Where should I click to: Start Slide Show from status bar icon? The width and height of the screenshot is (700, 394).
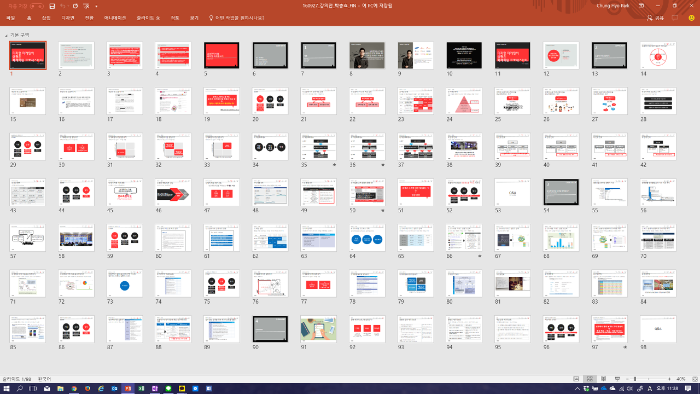point(617,379)
